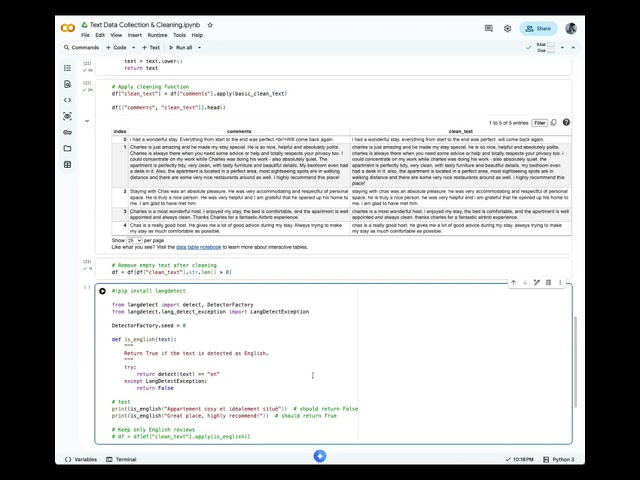The height and width of the screenshot is (480, 640).
Task: Expand the Code cell dropdown arrow
Action: click(x=133, y=47)
